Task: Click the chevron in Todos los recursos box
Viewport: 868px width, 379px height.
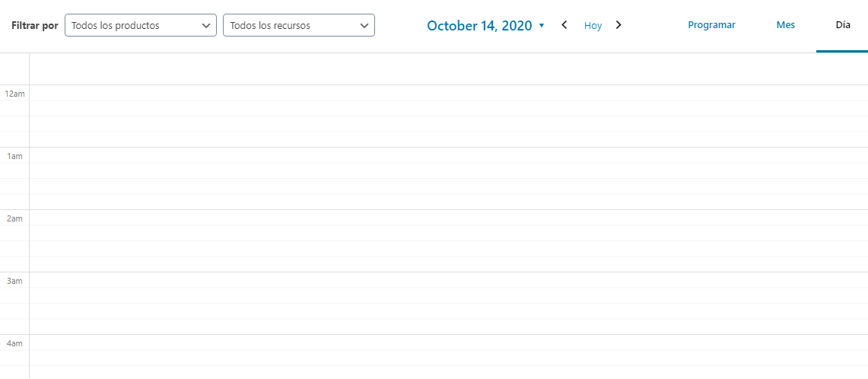Action: [x=364, y=25]
